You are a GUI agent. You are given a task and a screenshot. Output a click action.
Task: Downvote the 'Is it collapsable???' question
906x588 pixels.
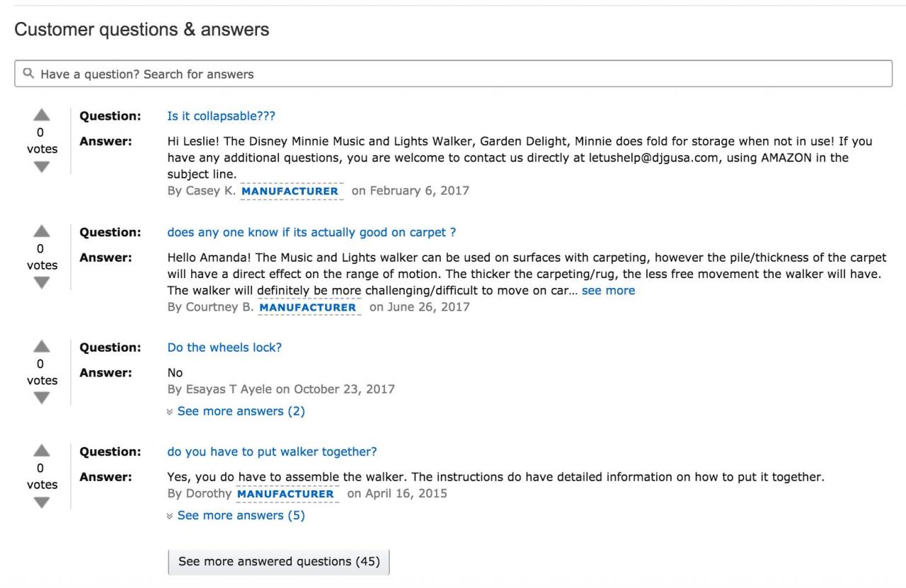[x=42, y=167]
